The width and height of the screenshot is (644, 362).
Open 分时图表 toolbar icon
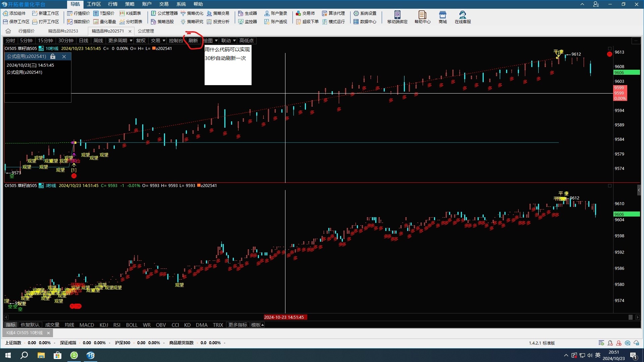click(x=122, y=22)
